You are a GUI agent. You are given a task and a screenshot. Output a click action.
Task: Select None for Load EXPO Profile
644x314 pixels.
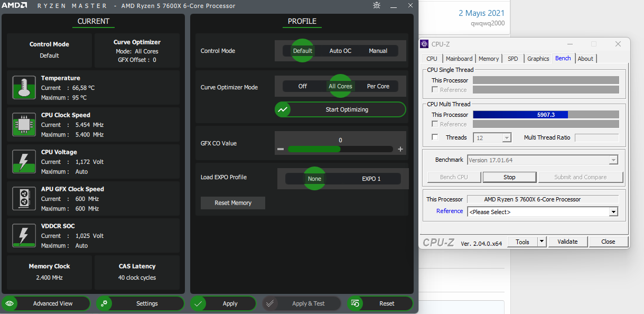[x=314, y=179]
